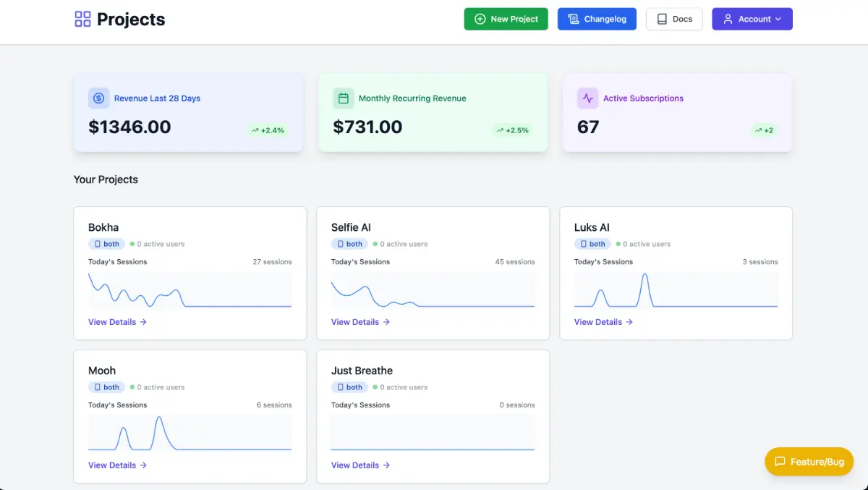Click the pulse icon on Active Subscriptions
Image resolution: width=868 pixels, height=490 pixels.
(588, 98)
